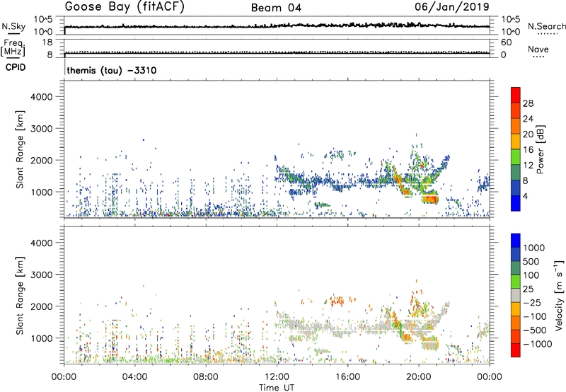Click the right-side "10^0" noise axis tick
The image size is (566, 392).
click(510, 32)
